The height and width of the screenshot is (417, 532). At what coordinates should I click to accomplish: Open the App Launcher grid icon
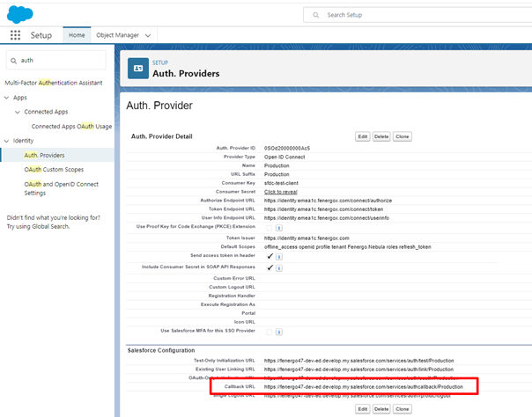[15, 35]
